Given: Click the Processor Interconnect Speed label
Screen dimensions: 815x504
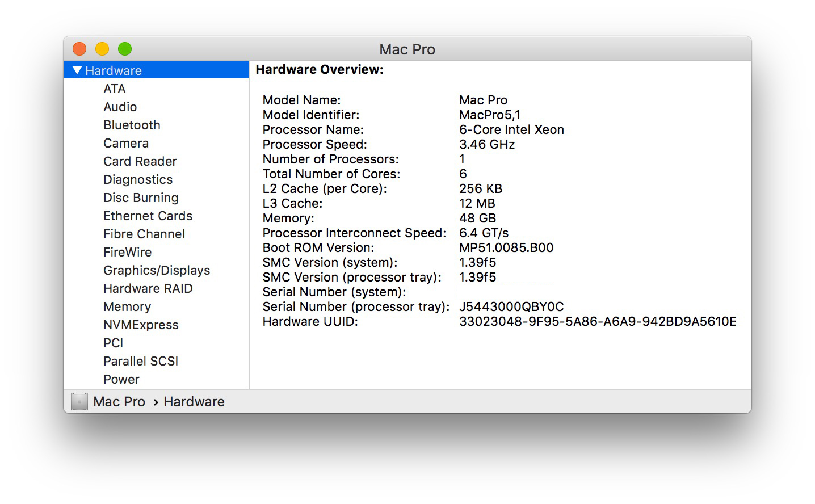Looking at the screenshot, I should click(355, 233).
